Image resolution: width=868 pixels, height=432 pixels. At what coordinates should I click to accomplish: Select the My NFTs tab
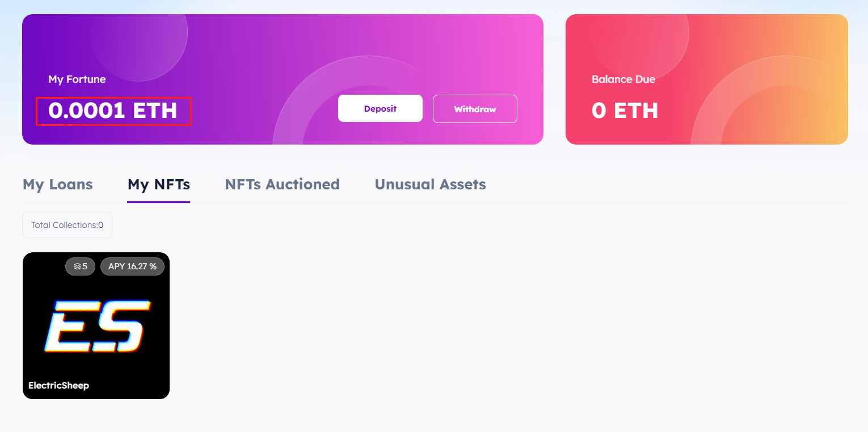click(x=159, y=185)
